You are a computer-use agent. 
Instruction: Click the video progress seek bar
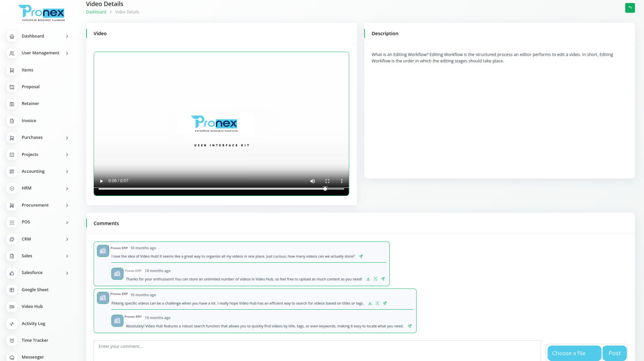222,189
